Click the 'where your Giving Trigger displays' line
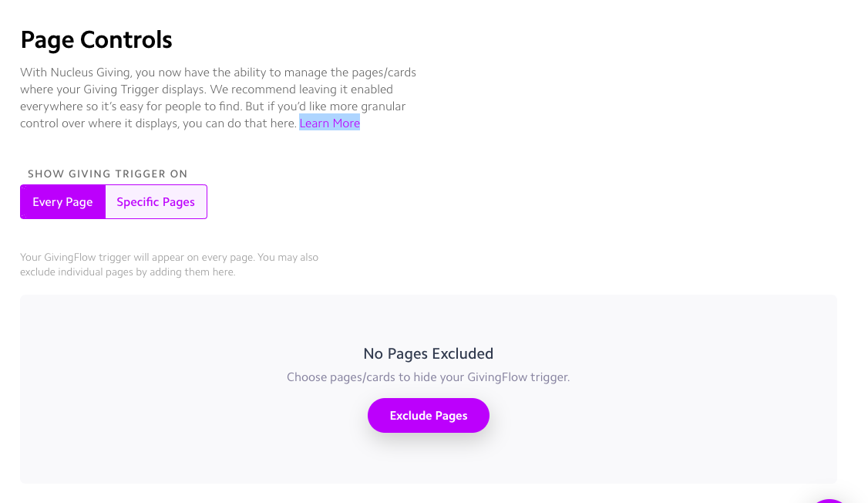Viewport: 868px width, 503px height. [x=207, y=89]
